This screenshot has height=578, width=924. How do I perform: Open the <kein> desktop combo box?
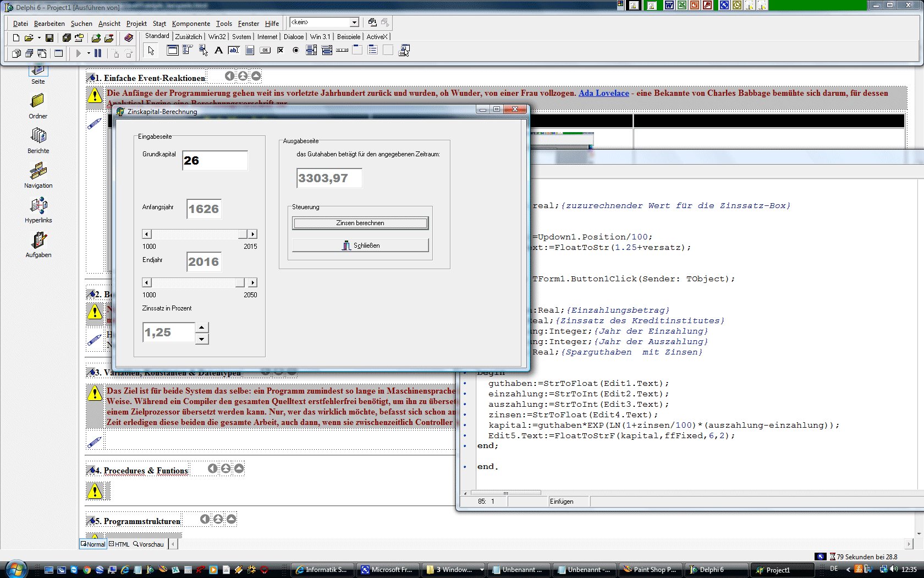coord(324,22)
